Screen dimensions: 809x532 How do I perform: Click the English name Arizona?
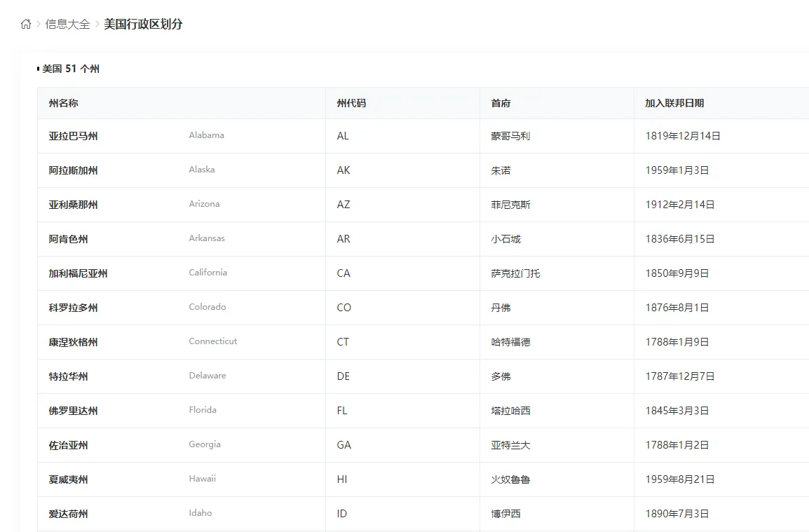coord(204,204)
